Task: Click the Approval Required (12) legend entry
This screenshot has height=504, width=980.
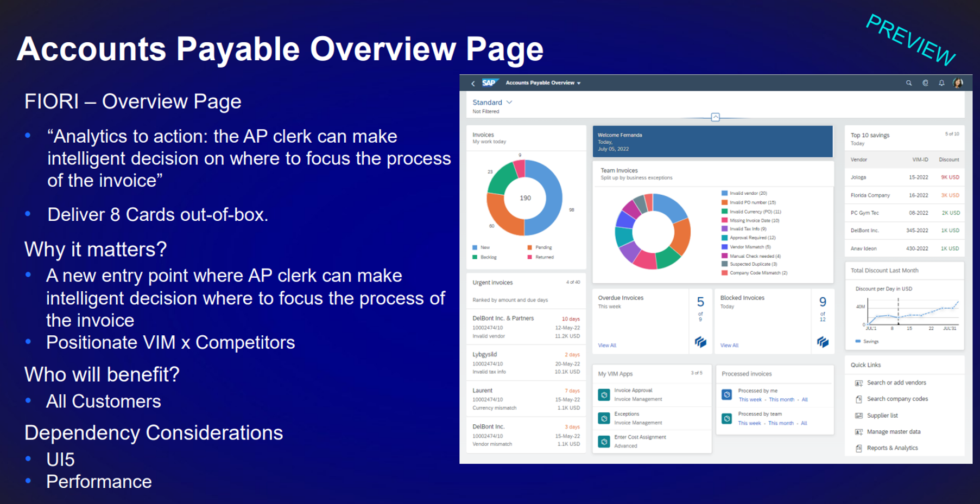Action: click(749, 238)
